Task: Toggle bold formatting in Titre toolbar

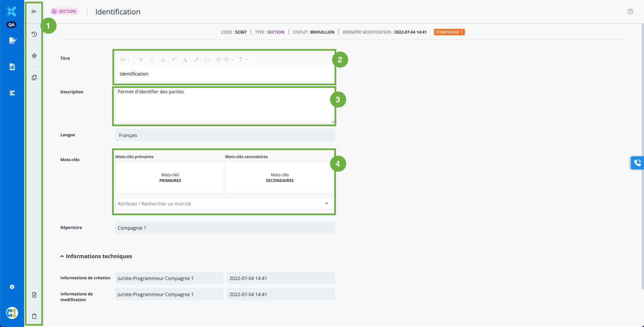Action: [x=141, y=59]
